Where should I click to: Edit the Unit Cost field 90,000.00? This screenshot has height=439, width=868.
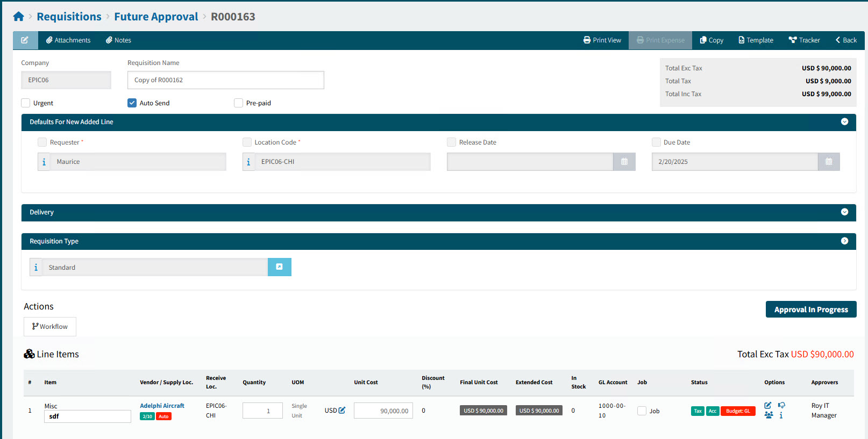point(383,411)
